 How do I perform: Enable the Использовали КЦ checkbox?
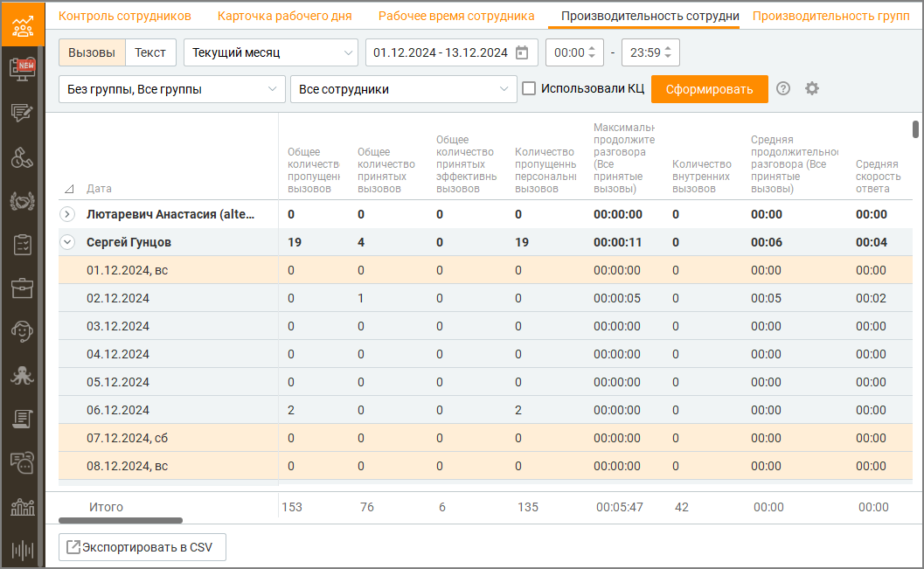(x=529, y=88)
